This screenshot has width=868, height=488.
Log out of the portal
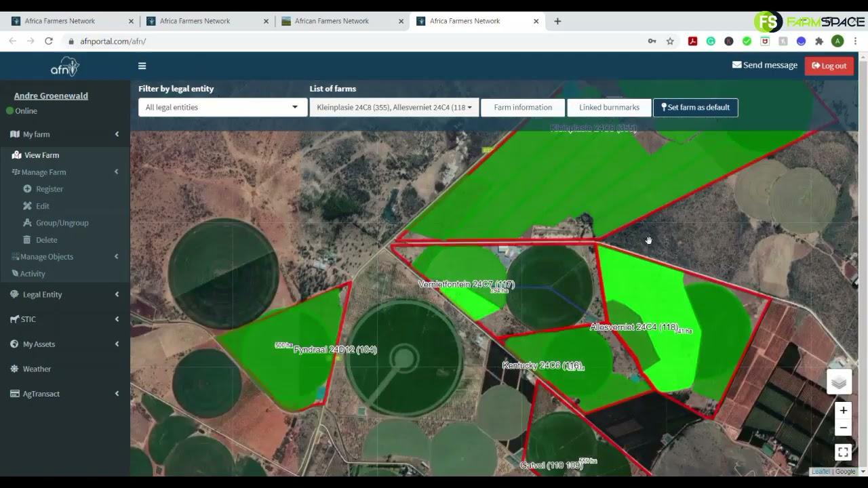pyautogui.click(x=829, y=66)
